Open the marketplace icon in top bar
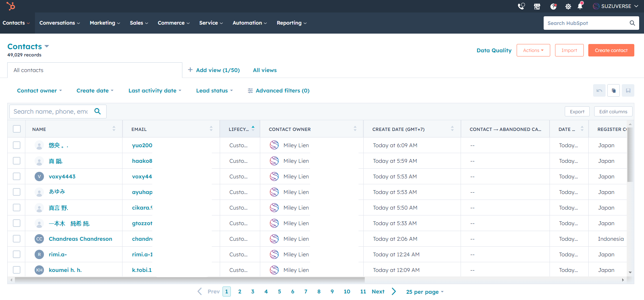Image resolution: width=644 pixels, height=300 pixels. point(537,6)
